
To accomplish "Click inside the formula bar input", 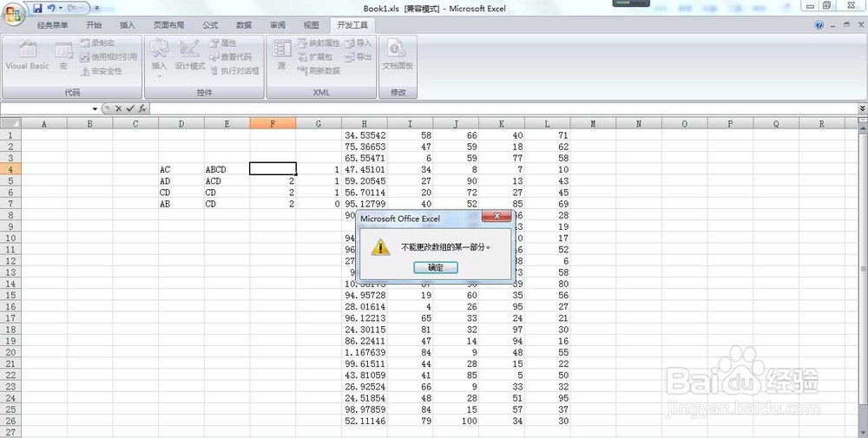I will click(503, 109).
